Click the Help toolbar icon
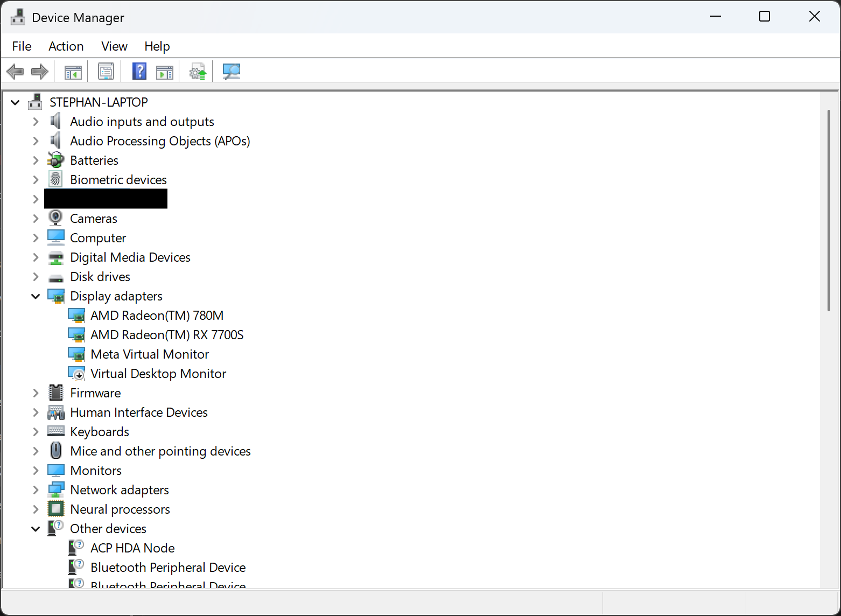This screenshot has height=616, width=841. click(139, 71)
